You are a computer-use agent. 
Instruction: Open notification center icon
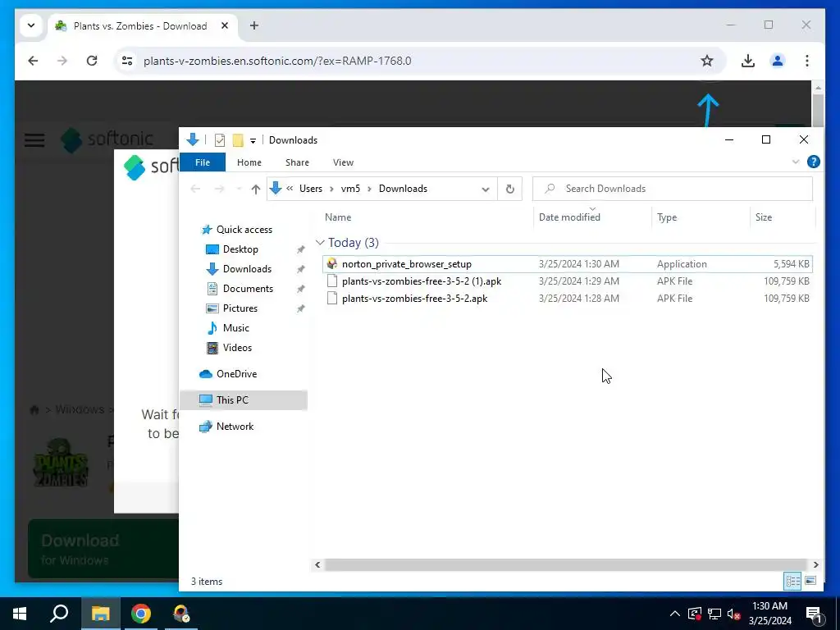(813, 614)
